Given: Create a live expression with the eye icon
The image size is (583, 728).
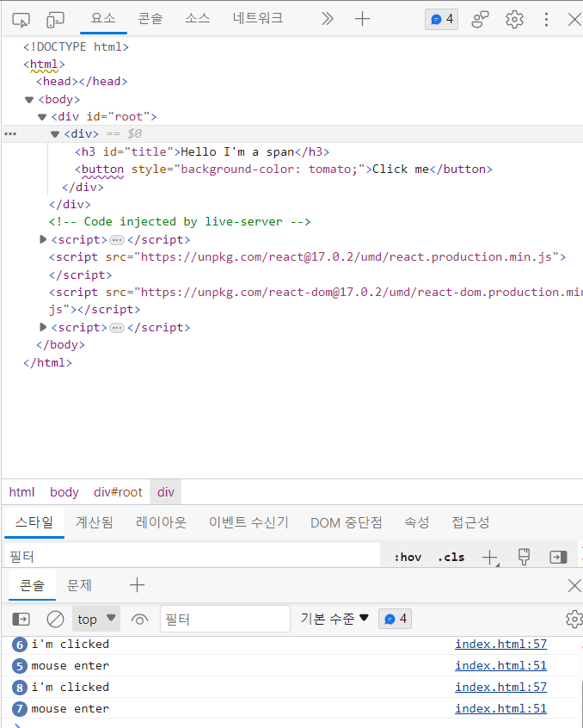Looking at the screenshot, I should click(139, 619).
